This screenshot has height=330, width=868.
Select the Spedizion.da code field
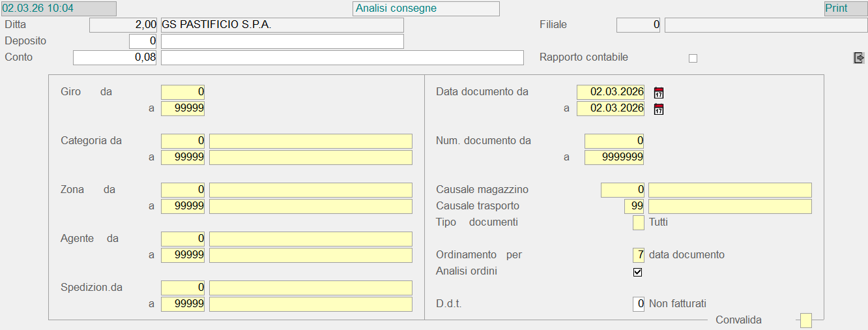[x=182, y=288]
